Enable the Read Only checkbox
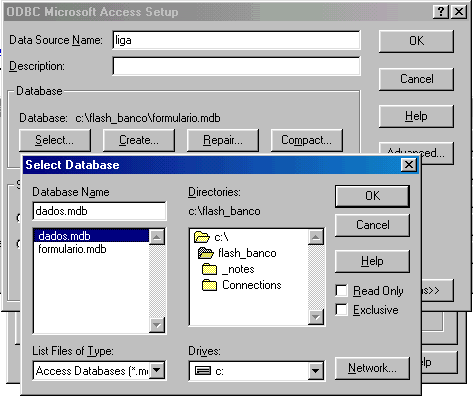Image resolution: width=473 pixels, height=396 pixels. pyautogui.click(x=342, y=290)
